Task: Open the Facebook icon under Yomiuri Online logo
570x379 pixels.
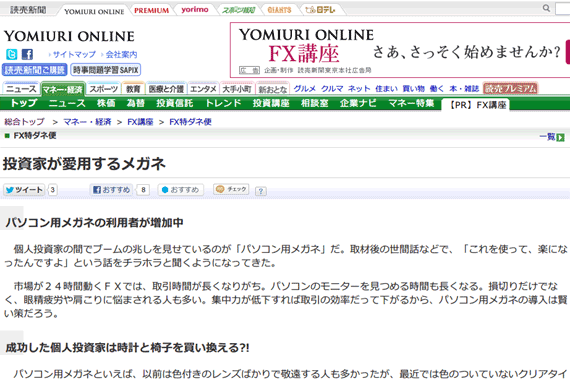Action: pos(27,54)
